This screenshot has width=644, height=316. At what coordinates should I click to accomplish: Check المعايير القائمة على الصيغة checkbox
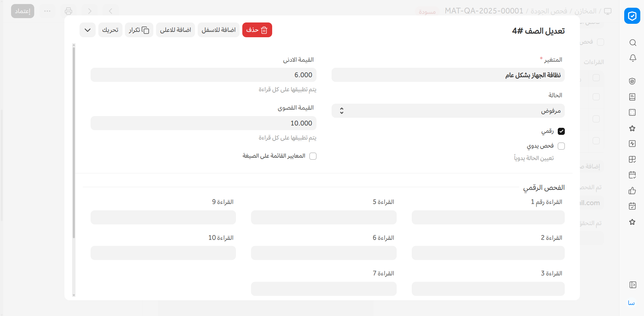[x=313, y=156]
